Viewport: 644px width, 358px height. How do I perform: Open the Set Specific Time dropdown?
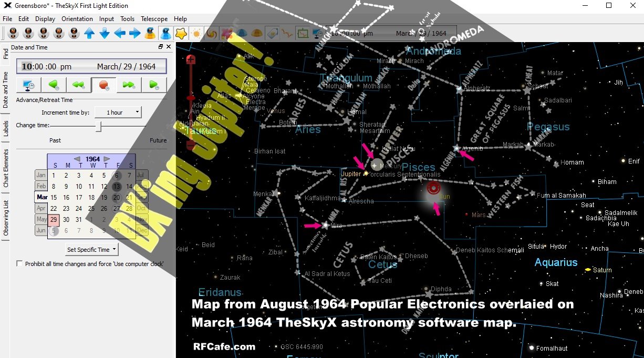coord(92,250)
